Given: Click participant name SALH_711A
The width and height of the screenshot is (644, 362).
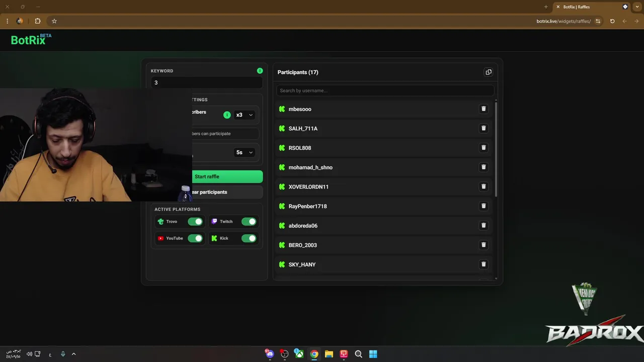Looking at the screenshot, I should point(303,129).
